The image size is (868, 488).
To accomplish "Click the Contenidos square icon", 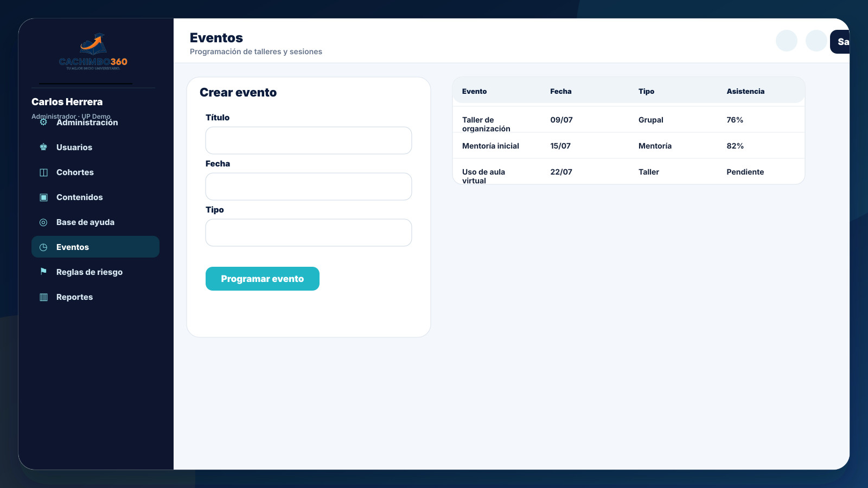I will 43,197.
